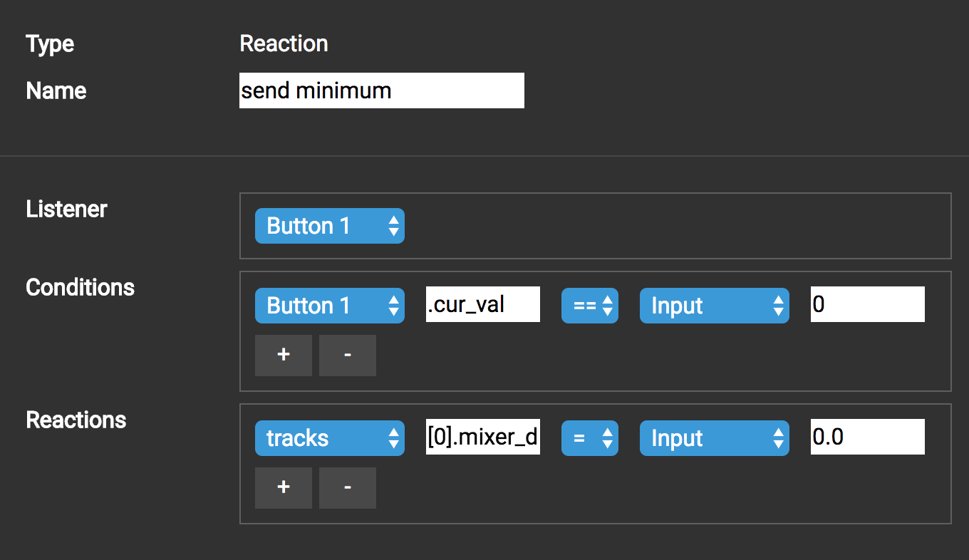The height and width of the screenshot is (560, 969).
Task: Click the Reactions value field showing 0.0
Action: point(867,437)
